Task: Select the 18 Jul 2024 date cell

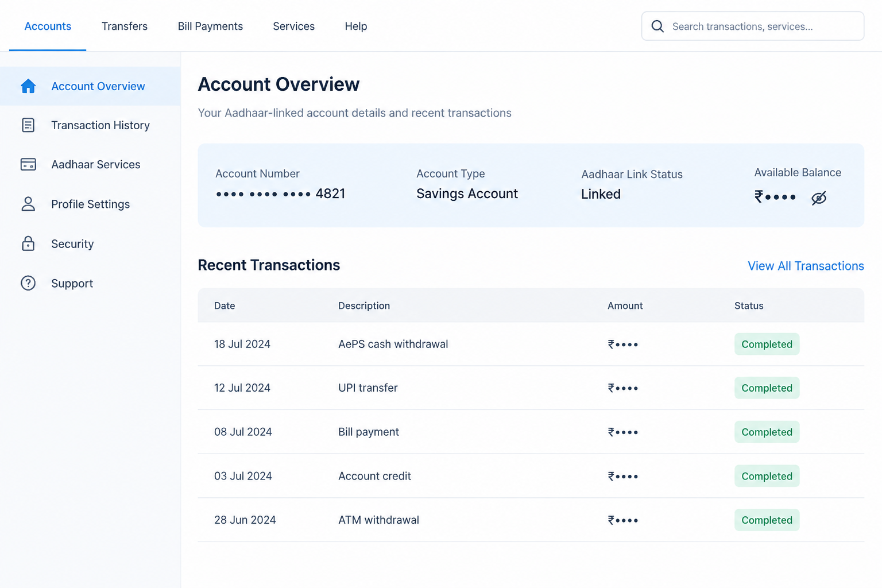Action: coord(242,344)
